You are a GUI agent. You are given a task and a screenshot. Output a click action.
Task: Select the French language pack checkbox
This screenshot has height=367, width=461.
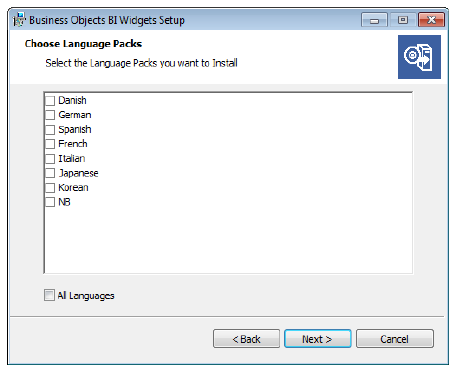(x=50, y=144)
